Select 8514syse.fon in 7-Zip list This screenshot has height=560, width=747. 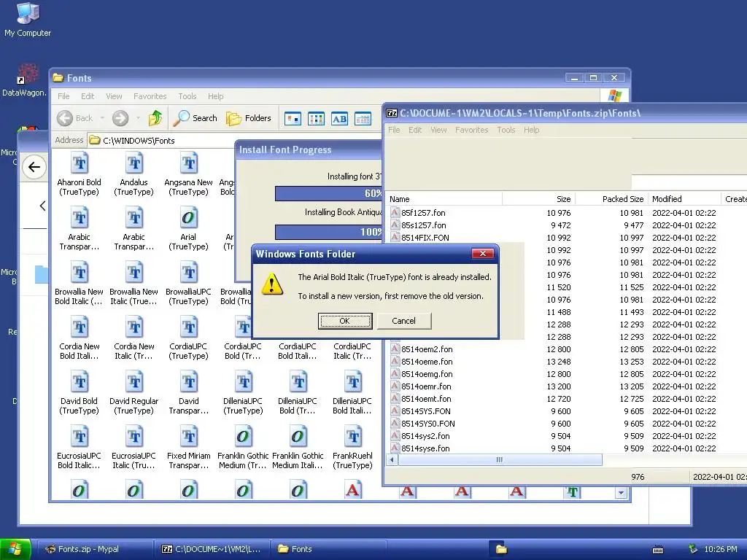click(425, 448)
